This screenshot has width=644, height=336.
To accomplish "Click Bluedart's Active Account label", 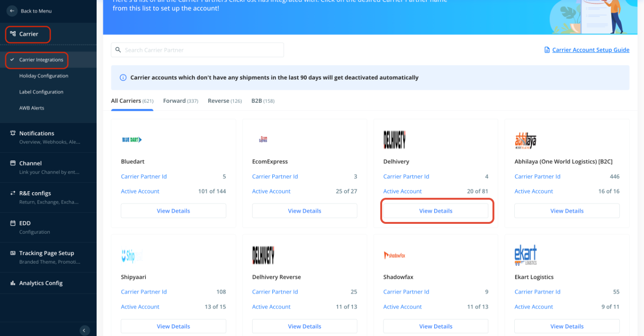I will [140, 191].
